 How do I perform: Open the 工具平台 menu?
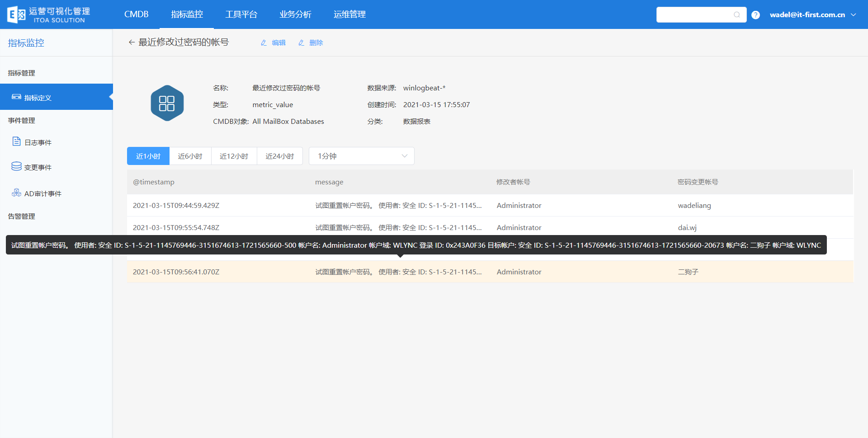pyautogui.click(x=241, y=14)
